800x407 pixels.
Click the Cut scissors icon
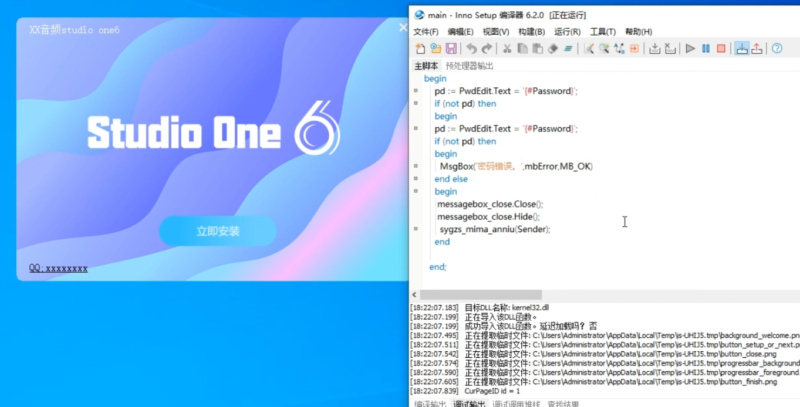(507, 48)
